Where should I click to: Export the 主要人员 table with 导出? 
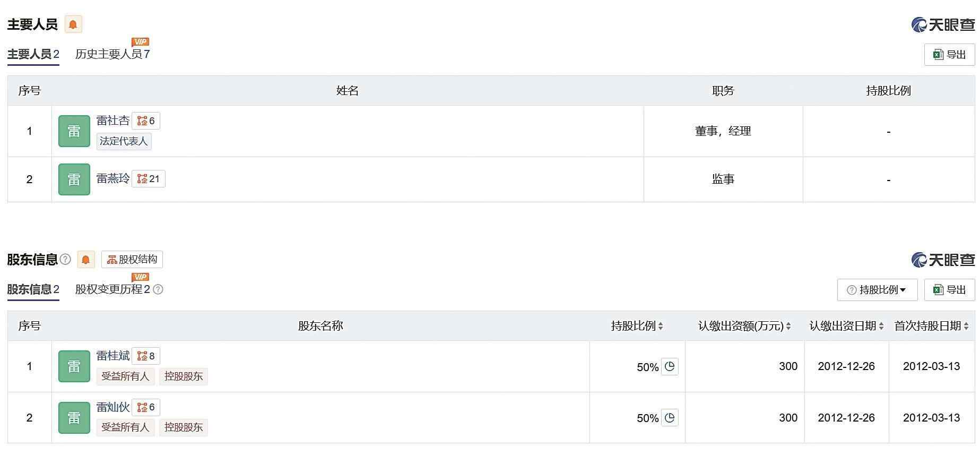pos(949,55)
